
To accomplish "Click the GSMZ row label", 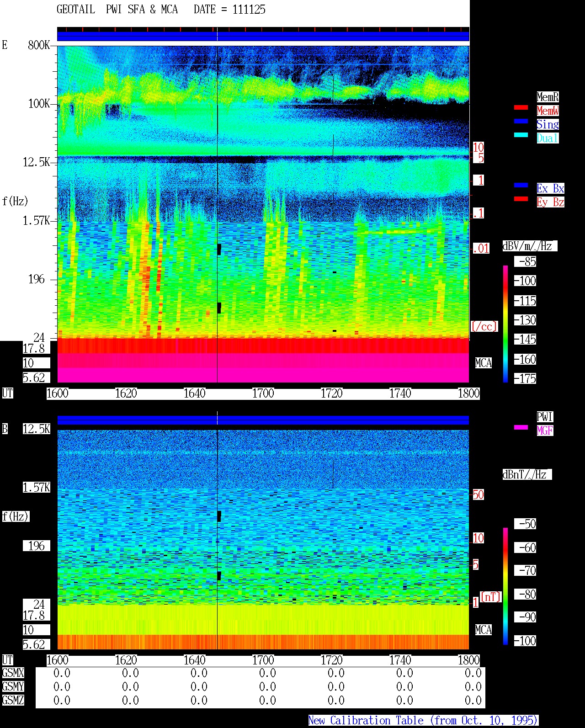I will [13, 701].
